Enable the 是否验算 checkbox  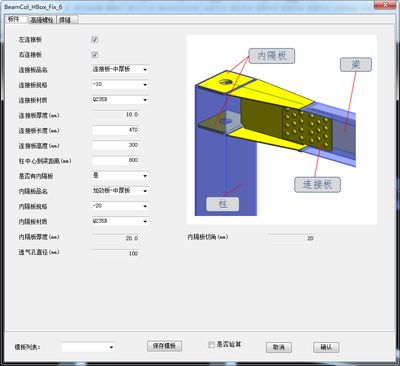pos(211,345)
